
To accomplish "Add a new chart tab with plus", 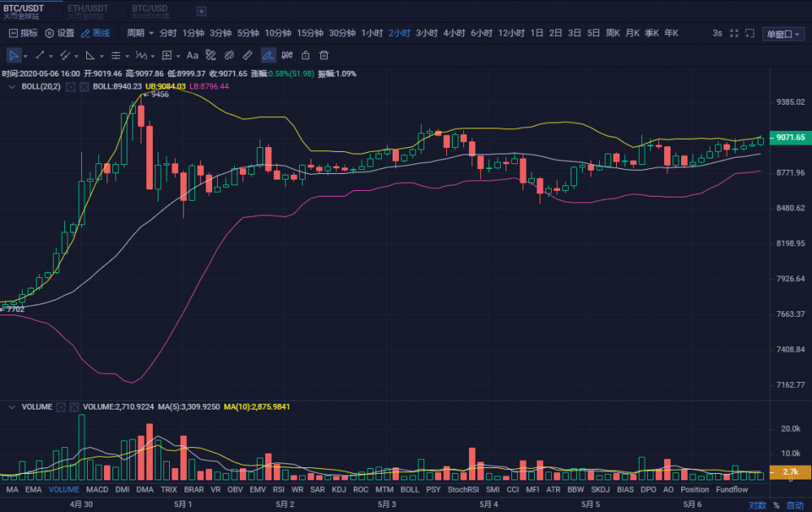I will 202,11.
